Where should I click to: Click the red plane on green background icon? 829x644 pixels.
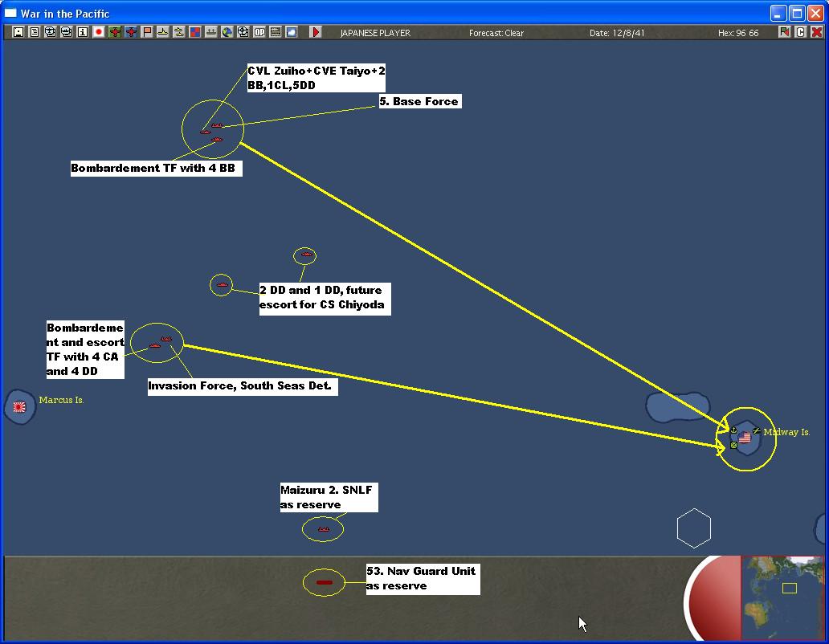115,32
